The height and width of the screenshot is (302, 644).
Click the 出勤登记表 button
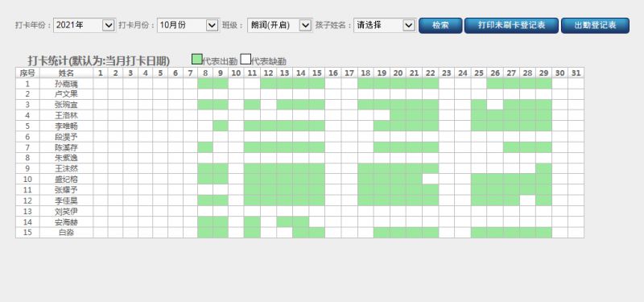[x=595, y=26]
